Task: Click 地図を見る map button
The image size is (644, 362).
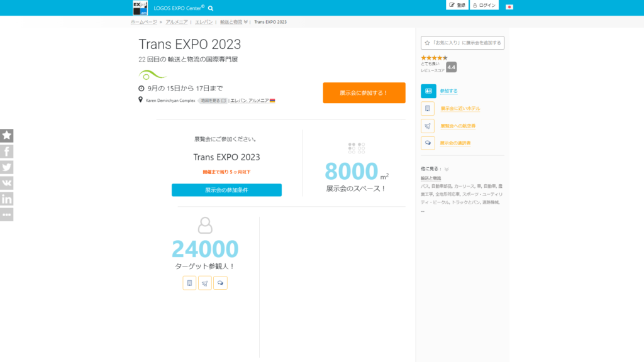Action: (x=213, y=101)
